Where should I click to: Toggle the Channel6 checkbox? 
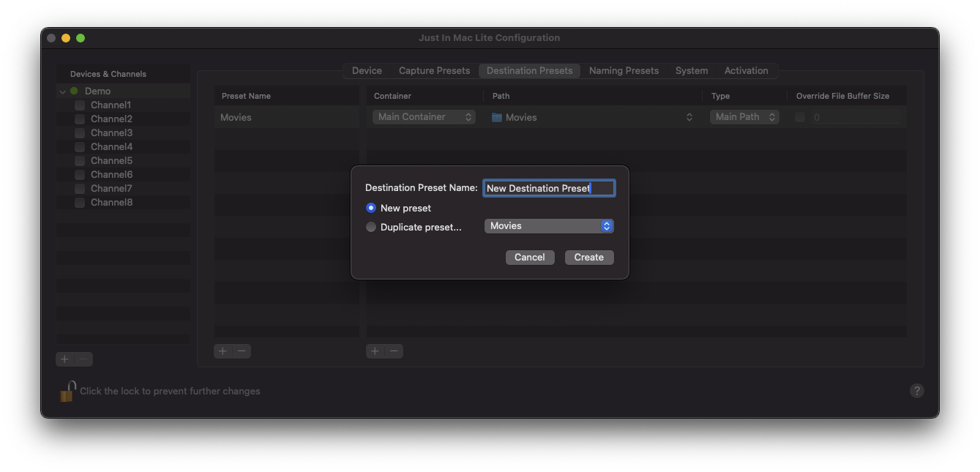click(x=80, y=175)
